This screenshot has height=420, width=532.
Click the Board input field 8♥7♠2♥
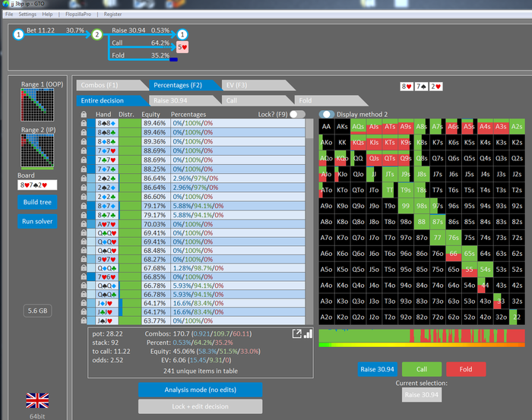[x=37, y=185]
